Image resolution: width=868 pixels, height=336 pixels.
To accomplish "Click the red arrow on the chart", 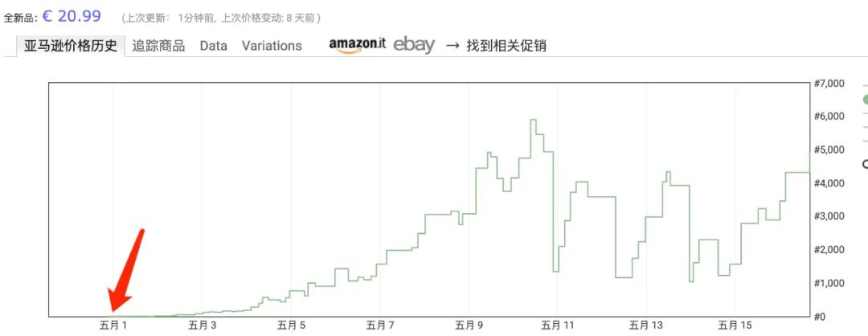I will click(127, 269).
